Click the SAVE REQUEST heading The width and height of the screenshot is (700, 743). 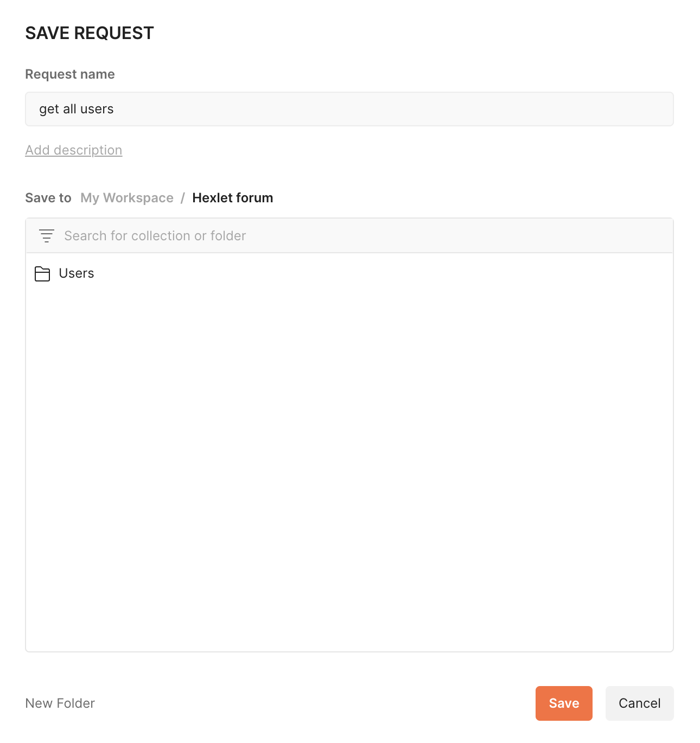[90, 33]
